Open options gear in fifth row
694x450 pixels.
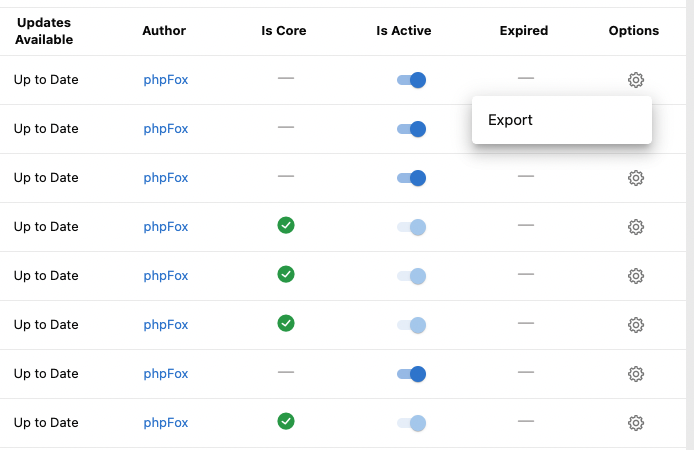(x=636, y=276)
